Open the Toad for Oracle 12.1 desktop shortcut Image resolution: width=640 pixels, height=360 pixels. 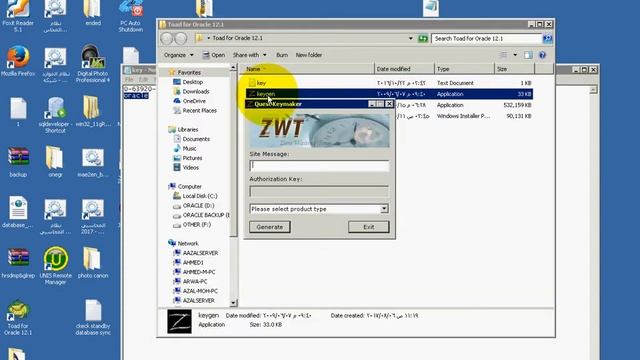pos(18,318)
